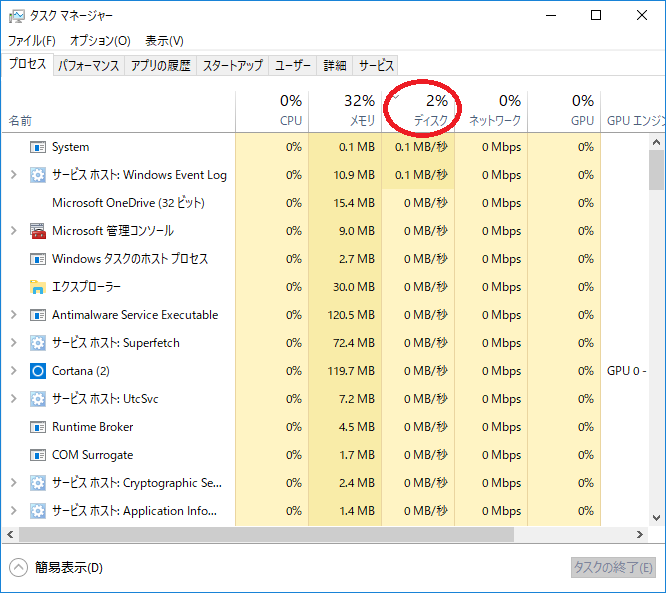Sort by the ネットワーク column header

491,111
